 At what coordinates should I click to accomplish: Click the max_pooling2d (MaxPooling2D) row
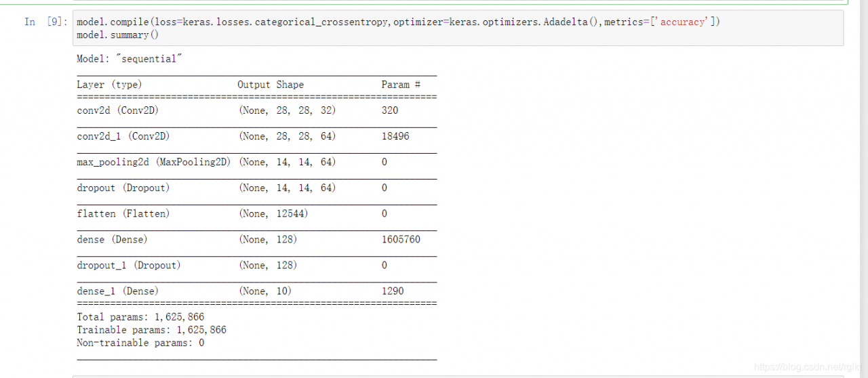click(257, 162)
